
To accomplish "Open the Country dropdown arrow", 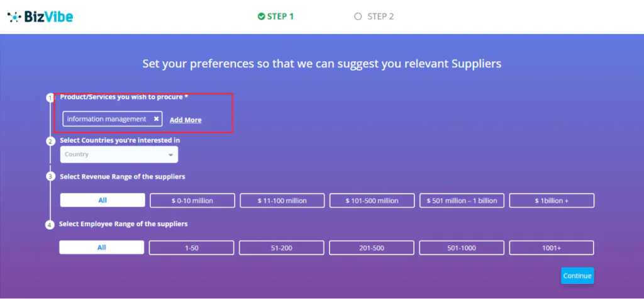I will [170, 155].
